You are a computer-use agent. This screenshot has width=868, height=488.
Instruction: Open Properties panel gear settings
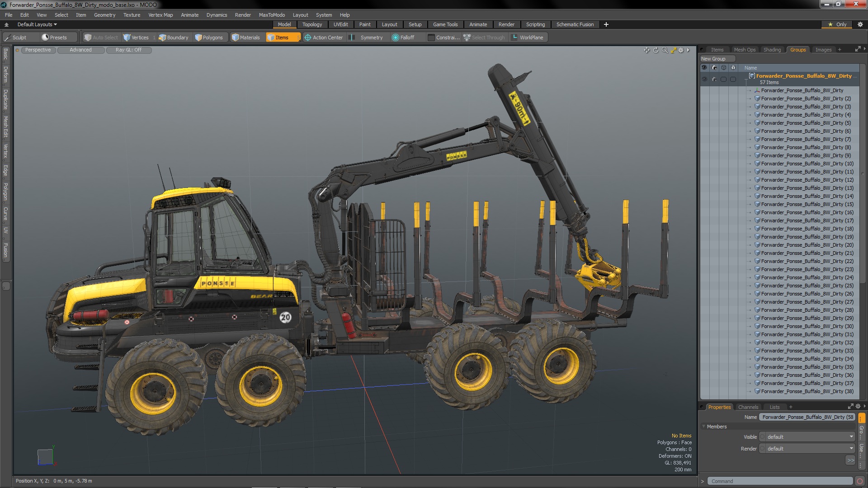pyautogui.click(x=858, y=407)
